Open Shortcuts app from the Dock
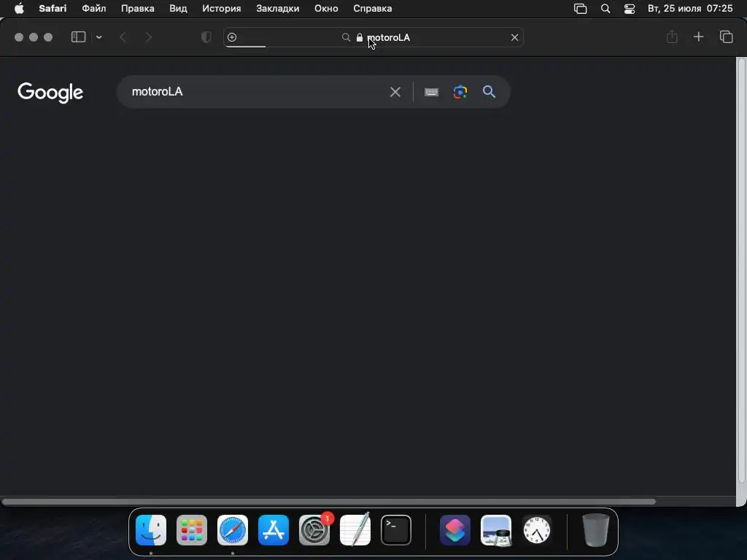747x560 pixels. point(455,530)
